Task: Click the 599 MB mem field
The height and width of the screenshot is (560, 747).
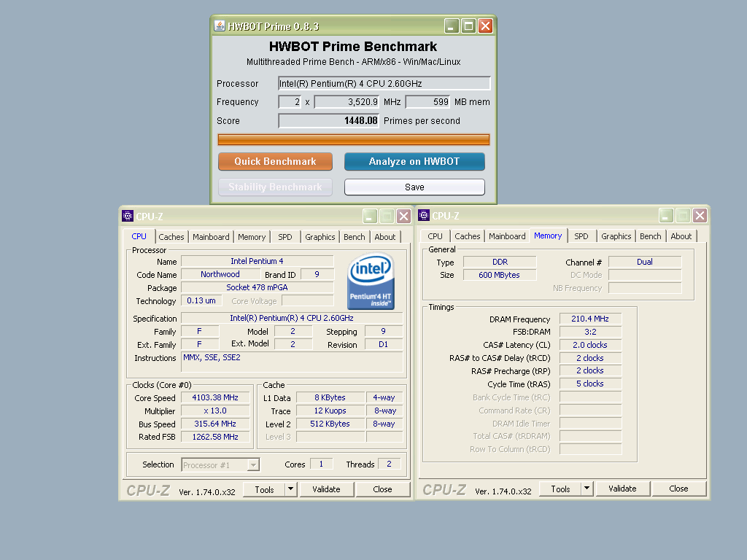Action: 427,102
